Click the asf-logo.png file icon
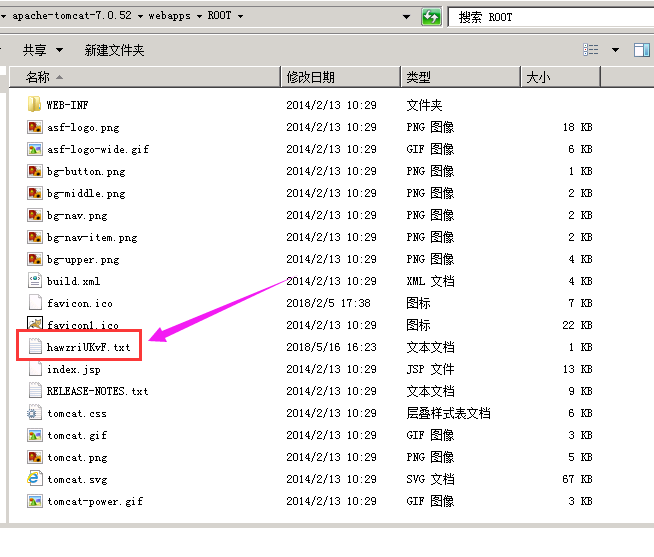This screenshot has height=557, width=654. point(34,127)
